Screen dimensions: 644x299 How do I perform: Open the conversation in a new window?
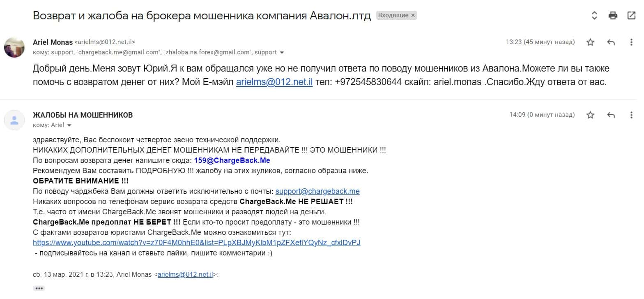pyautogui.click(x=631, y=16)
